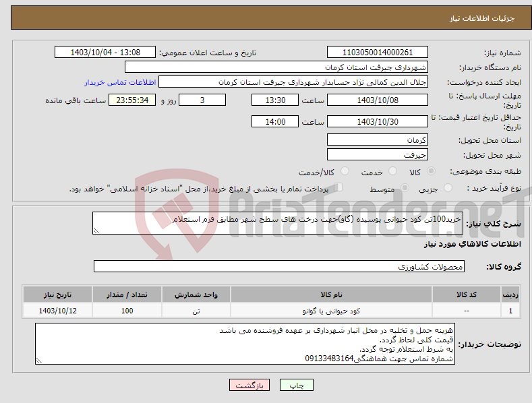The width and height of the screenshot is (532, 403).
Task: Open the اطلاعات تماس خریدار link
Action: pos(120,82)
